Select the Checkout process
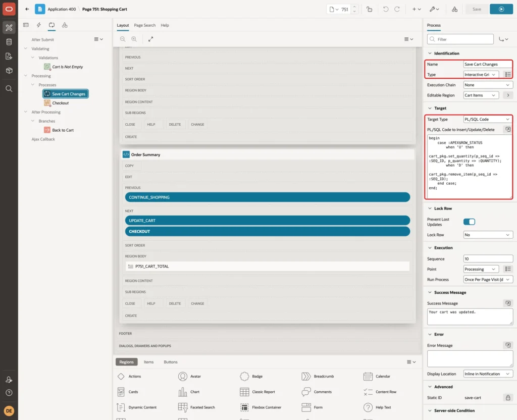 (61, 103)
